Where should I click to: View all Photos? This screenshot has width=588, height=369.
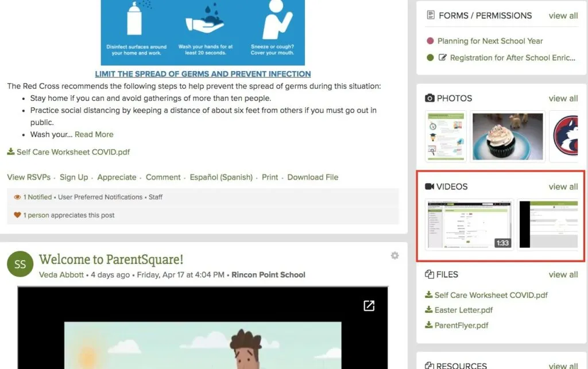pos(563,98)
